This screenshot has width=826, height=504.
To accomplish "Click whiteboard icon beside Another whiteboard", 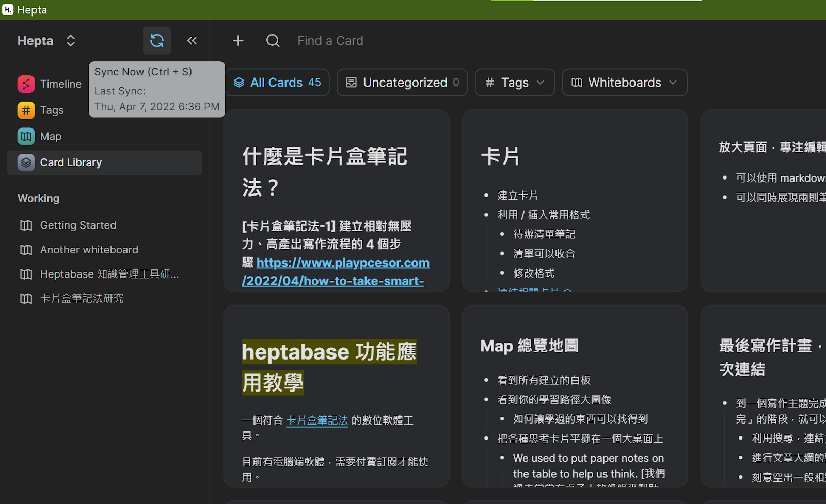I will (x=26, y=250).
